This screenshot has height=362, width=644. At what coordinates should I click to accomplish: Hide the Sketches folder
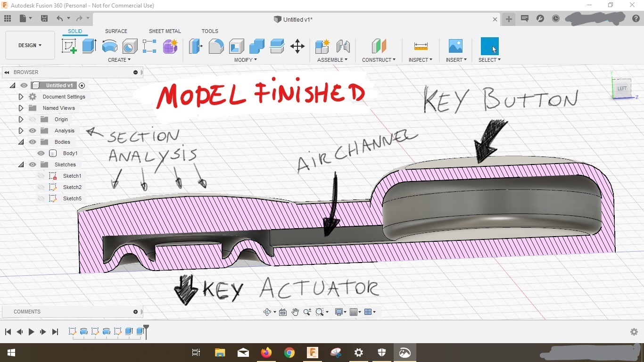[x=33, y=165]
